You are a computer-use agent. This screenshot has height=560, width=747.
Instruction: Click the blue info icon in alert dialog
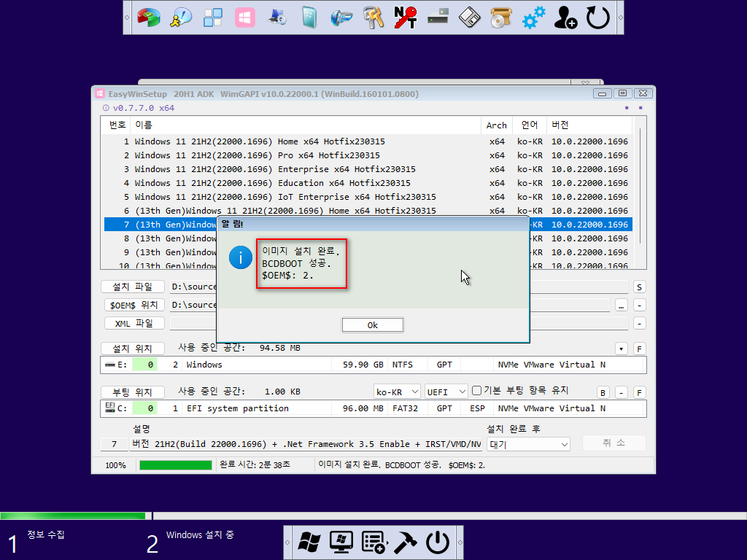(x=241, y=257)
